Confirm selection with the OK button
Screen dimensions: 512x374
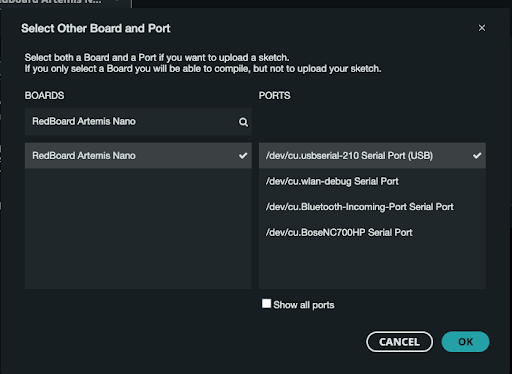(465, 342)
